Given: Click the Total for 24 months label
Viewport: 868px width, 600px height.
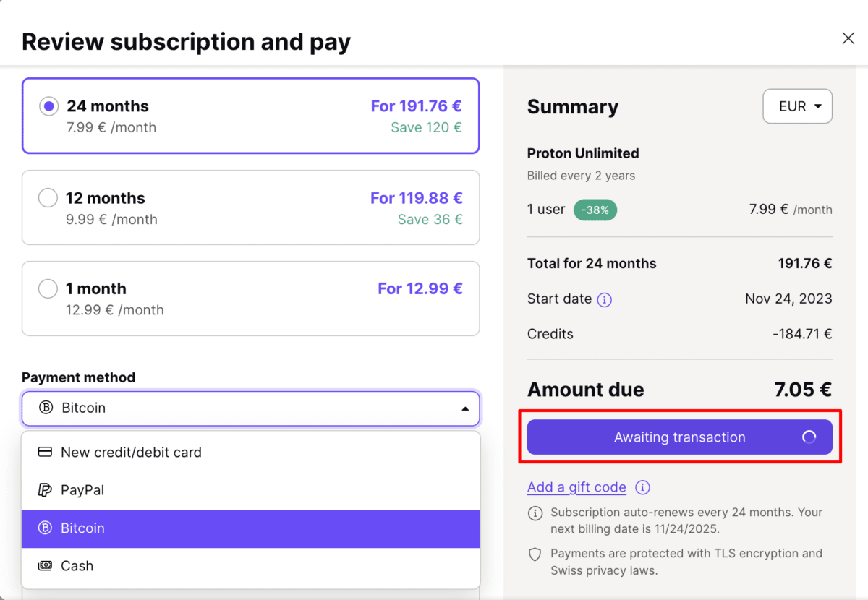Looking at the screenshot, I should (x=592, y=263).
